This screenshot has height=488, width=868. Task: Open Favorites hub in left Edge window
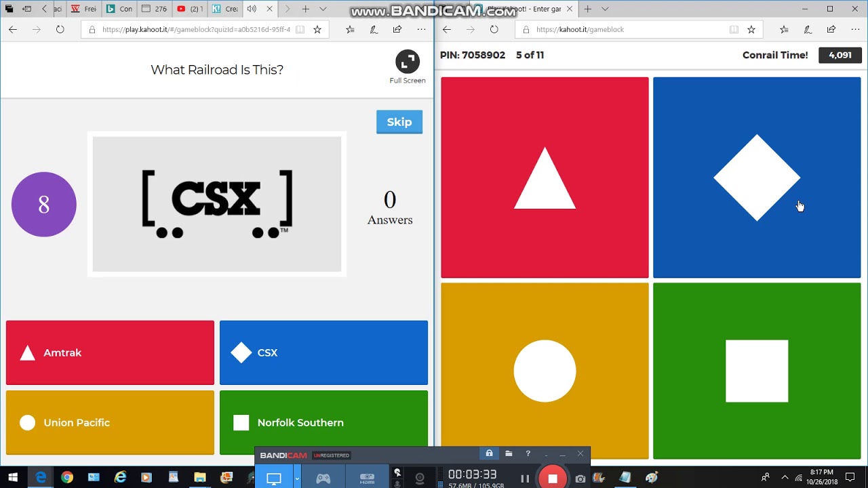tap(350, 29)
